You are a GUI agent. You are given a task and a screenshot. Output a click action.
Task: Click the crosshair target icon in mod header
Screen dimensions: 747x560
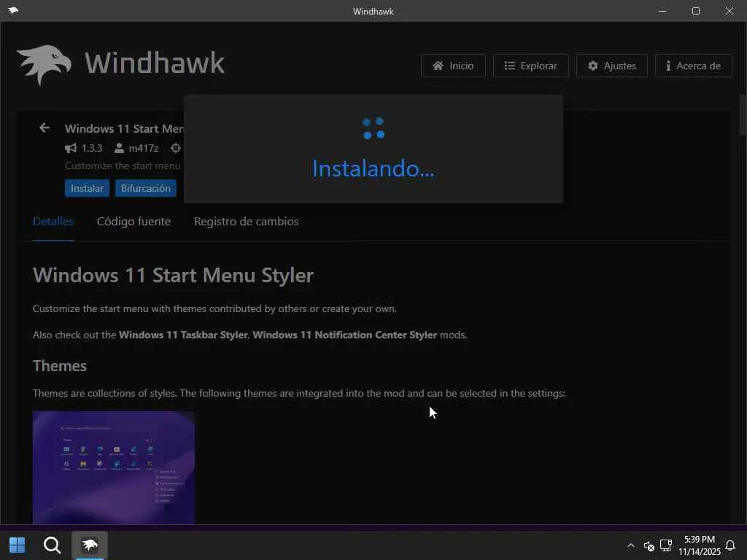176,148
